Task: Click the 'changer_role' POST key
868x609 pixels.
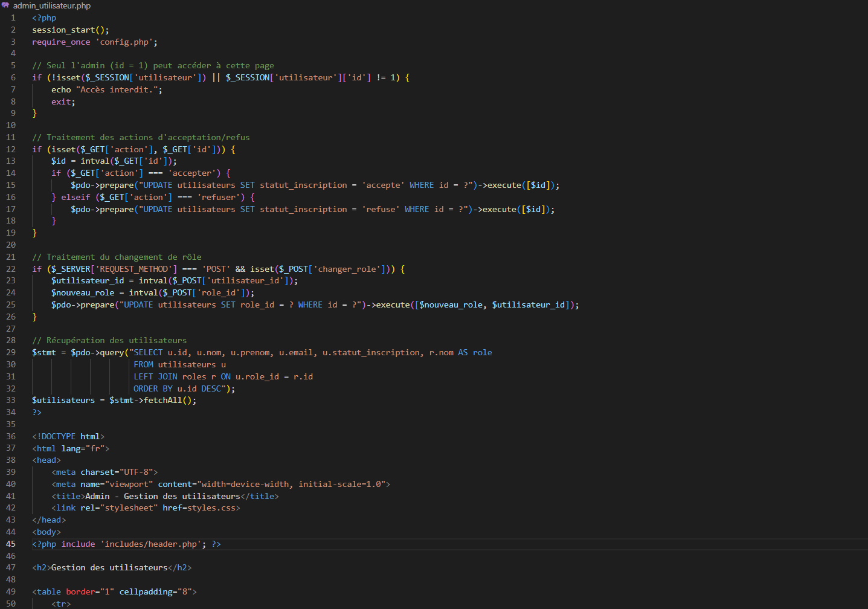Action: [347, 269]
